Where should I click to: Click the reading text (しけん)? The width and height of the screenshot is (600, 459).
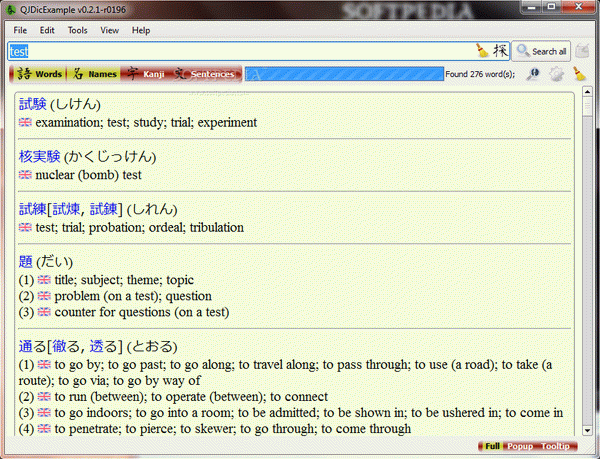coord(75,104)
